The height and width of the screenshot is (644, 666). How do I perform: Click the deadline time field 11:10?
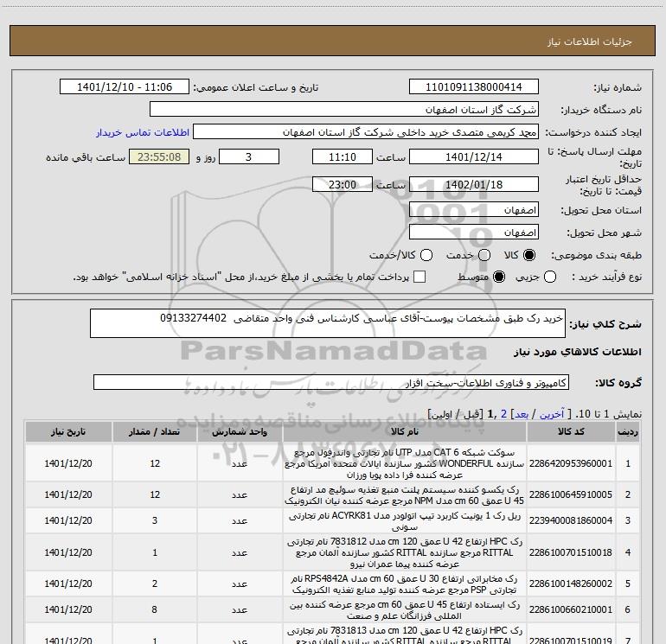343,156
